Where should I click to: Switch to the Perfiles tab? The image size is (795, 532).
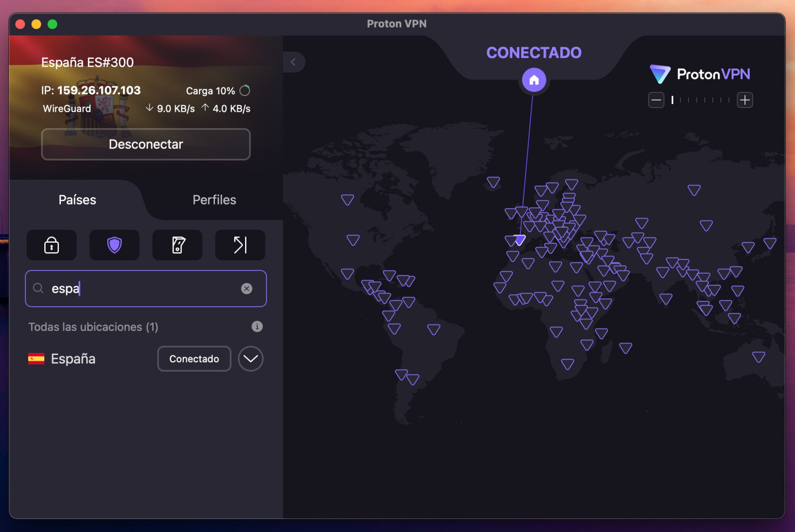click(214, 200)
